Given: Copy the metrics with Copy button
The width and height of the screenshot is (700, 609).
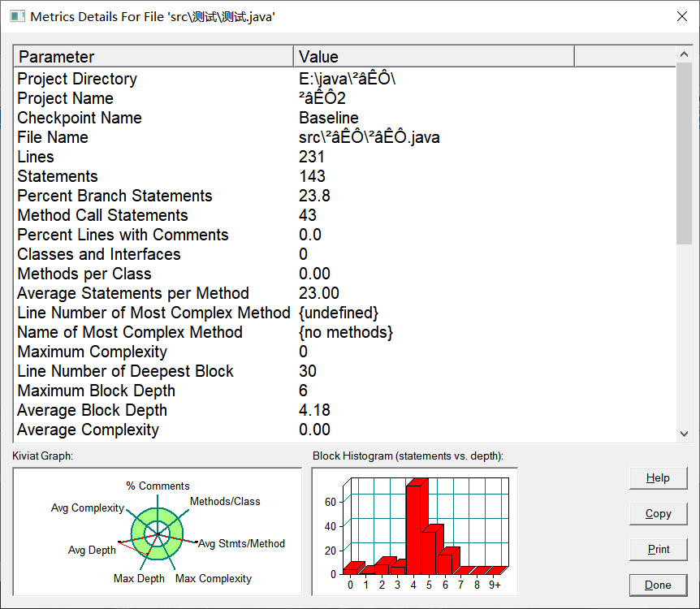Looking at the screenshot, I should click(x=658, y=514).
